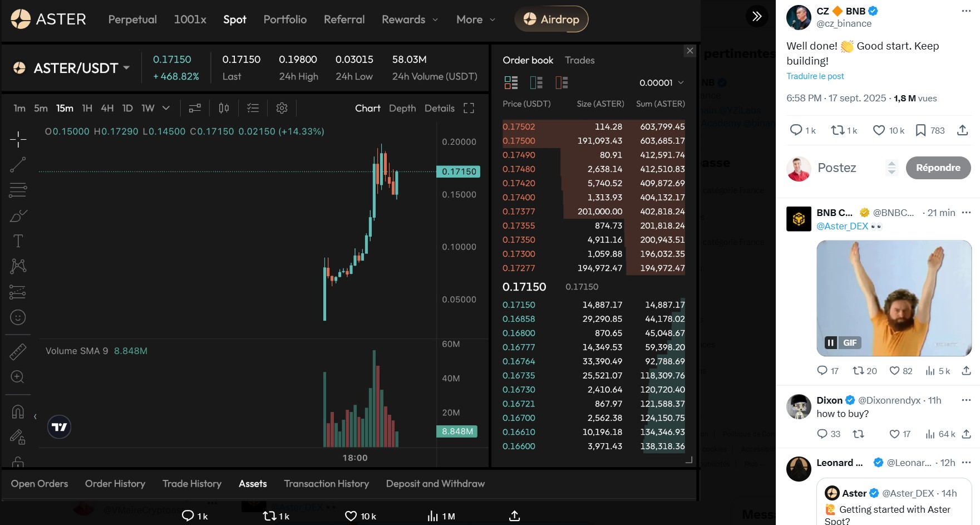Click the Airdrop button

click(x=551, y=19)
